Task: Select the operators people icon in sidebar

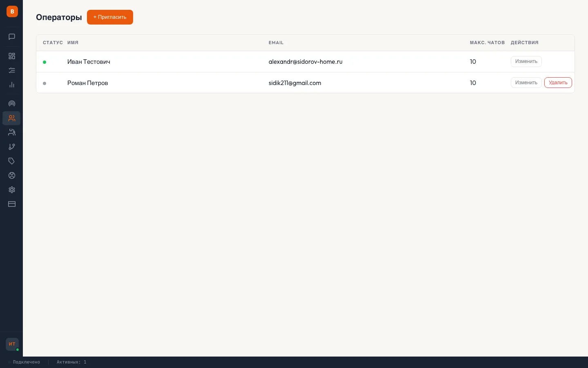Action: [12, 118]
